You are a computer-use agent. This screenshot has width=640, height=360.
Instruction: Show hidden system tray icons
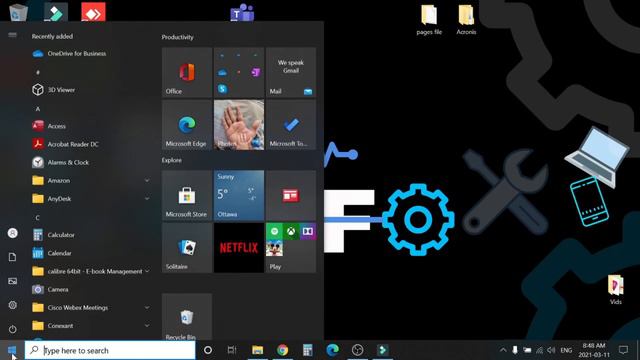(x=503, y=350)
